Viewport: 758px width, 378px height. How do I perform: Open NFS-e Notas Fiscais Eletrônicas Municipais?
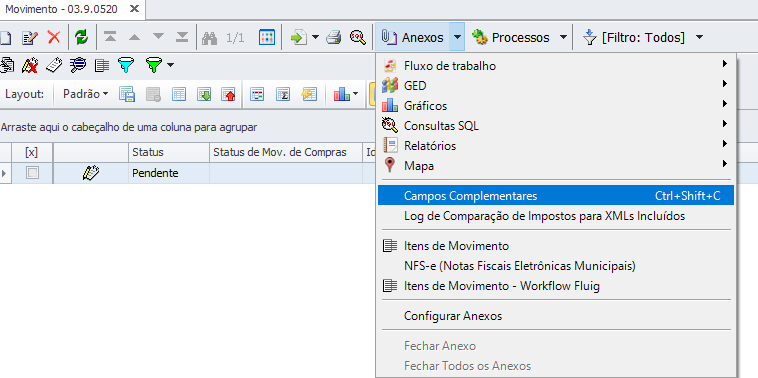tap(556, 266)
